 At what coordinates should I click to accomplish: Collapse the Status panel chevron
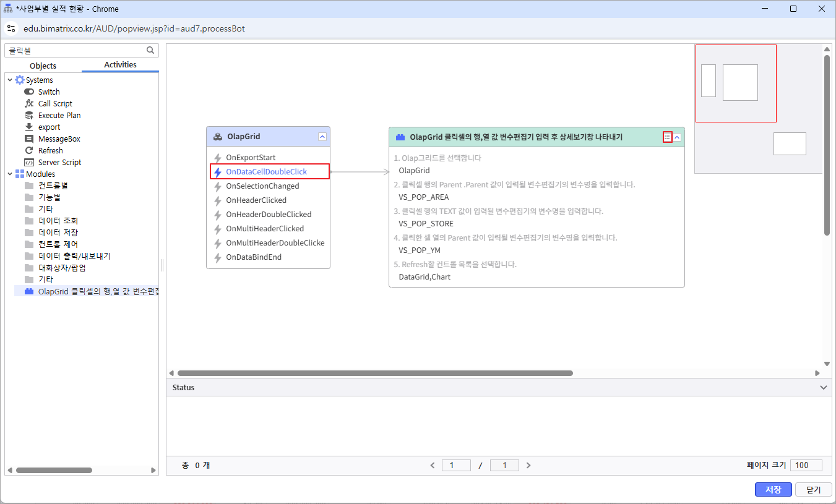[824, 388]
